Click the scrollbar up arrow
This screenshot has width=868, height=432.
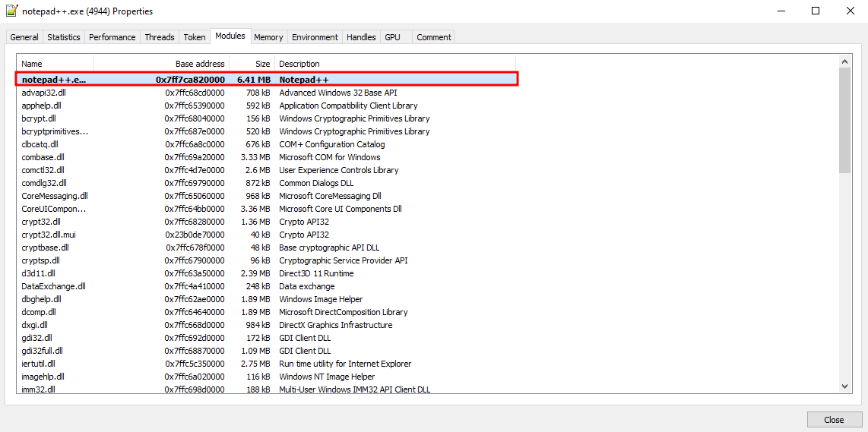tap(845, 61)
